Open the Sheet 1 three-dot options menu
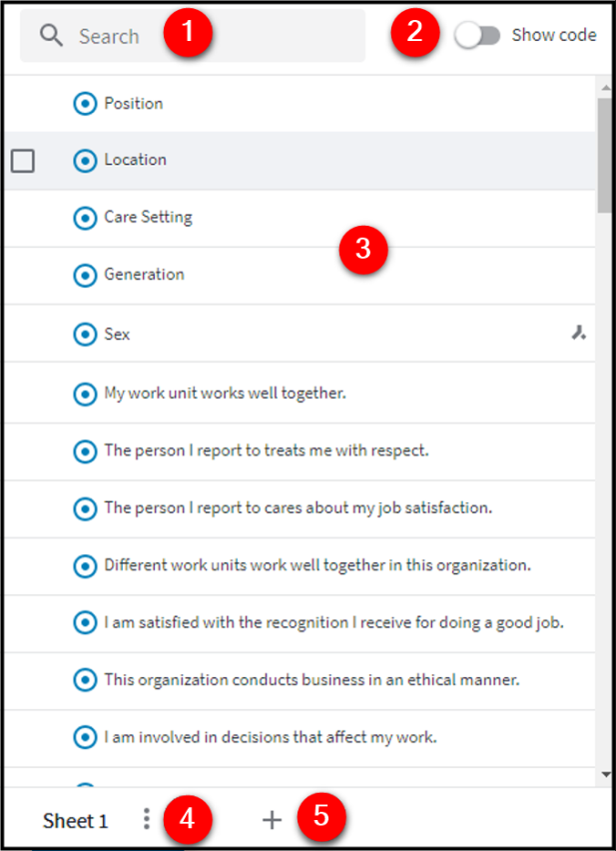Screen dimensions: 616x851 pos(146,819)
